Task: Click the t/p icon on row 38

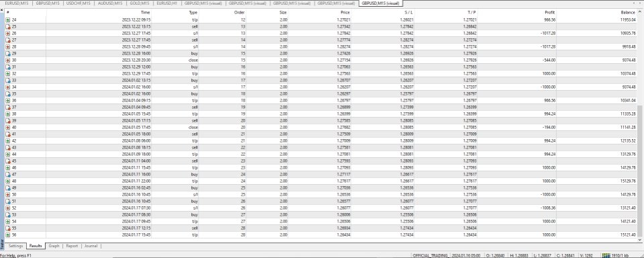Action: [8, 114]
